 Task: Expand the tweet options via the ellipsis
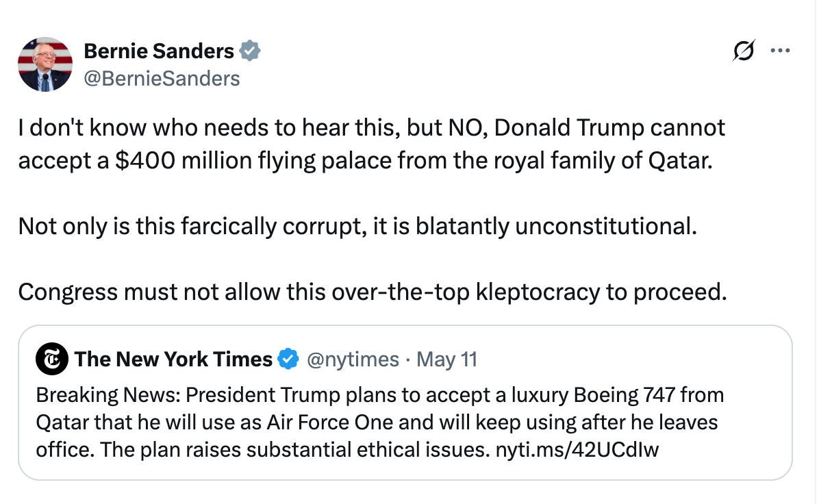[781, 50]
